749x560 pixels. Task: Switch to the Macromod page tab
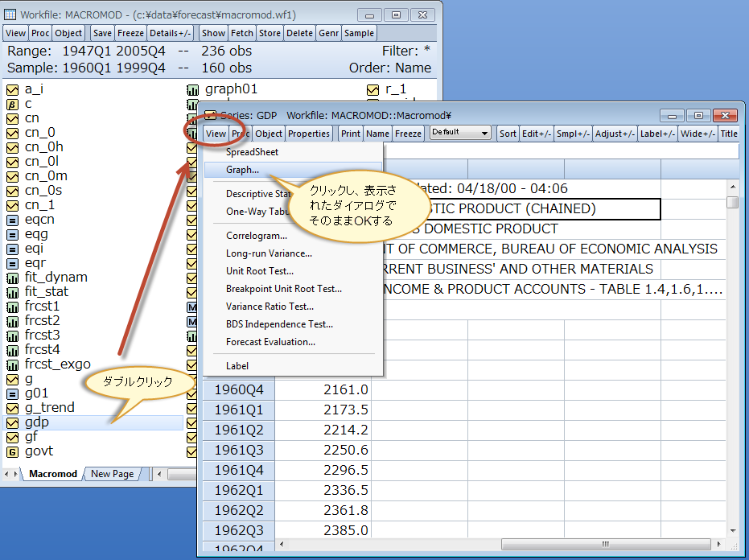click(52, 474)
